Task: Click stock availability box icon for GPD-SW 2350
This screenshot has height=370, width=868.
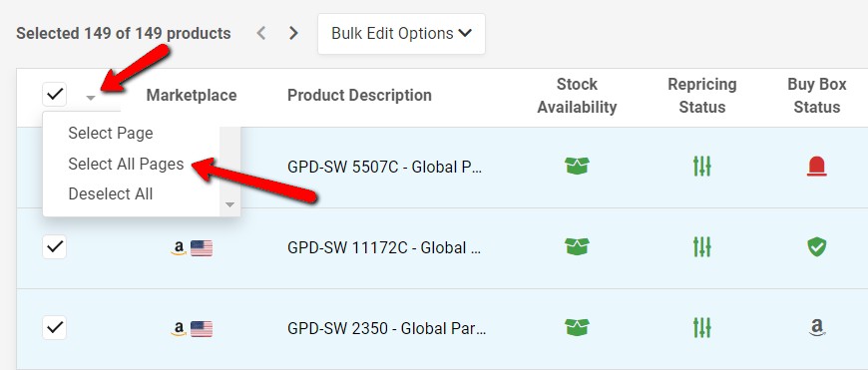Action: [577, 328]
